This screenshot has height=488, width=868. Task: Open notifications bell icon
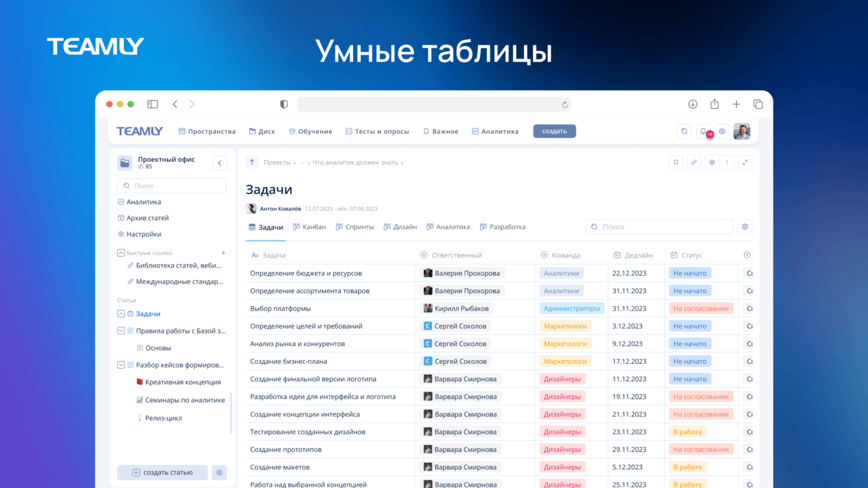click(x=703, y=131)
